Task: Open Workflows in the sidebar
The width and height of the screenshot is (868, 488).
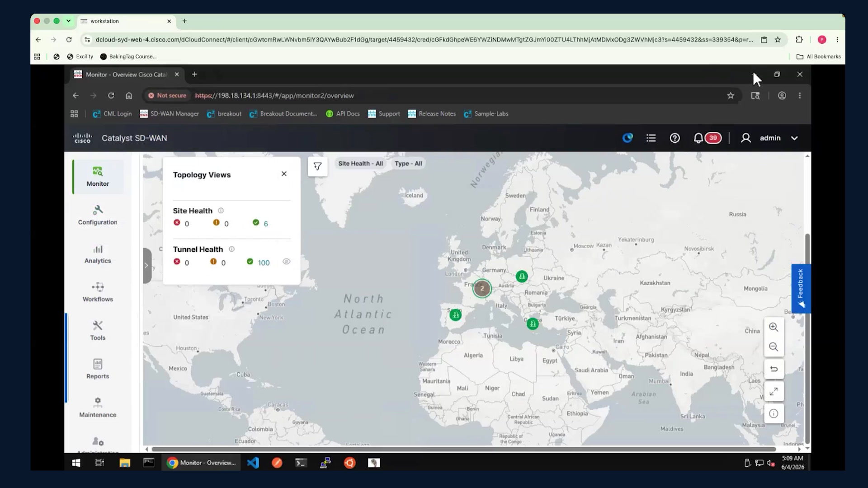Action: click(98, 292)
